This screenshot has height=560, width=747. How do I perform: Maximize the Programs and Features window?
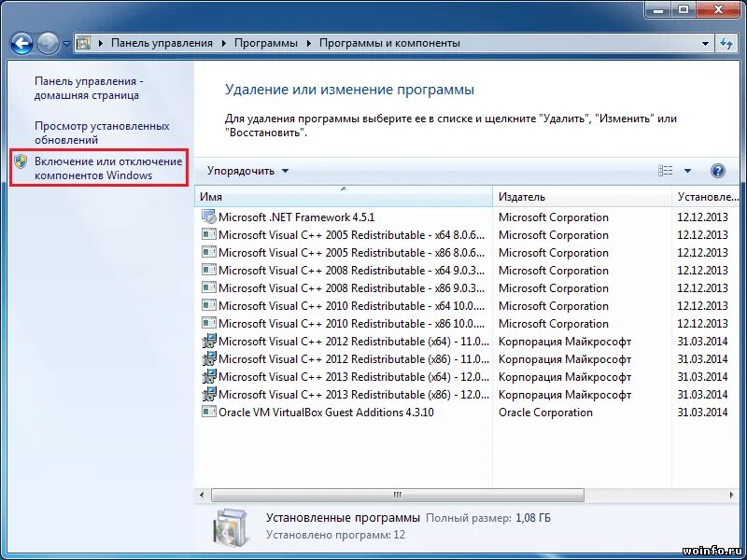tap(684, 9)
